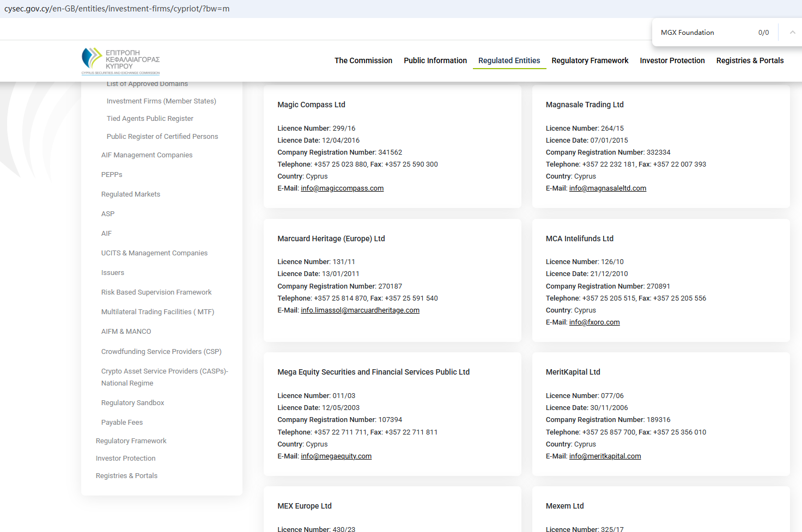Open The Commission menu
This screenshot has height=532, width=802.
click(x=363, y=60)
